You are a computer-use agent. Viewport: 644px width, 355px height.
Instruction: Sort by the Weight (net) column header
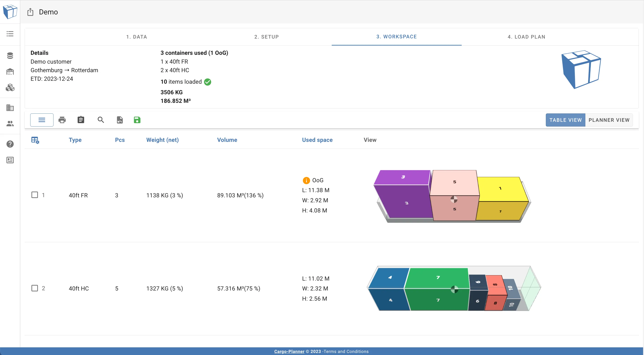coord(162,140)
